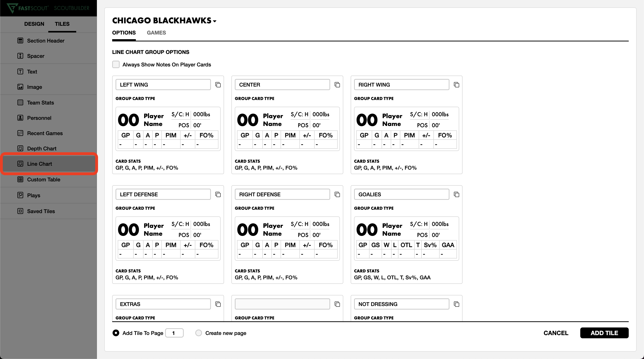The height and width of the screenshot is (359, 644).
Task: Copy the EXTRAS group settings icon
Action: click(x=218, y=304)
